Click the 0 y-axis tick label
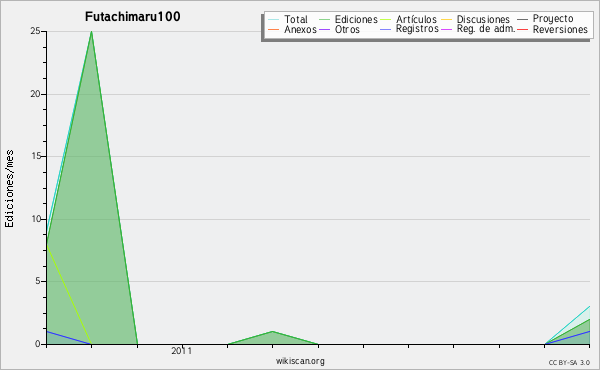 click(38, 344)
